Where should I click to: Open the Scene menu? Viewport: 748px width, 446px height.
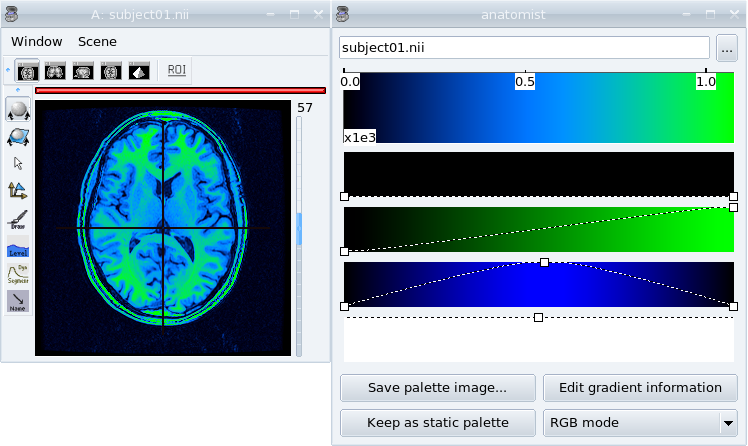(x=97, y=41)
